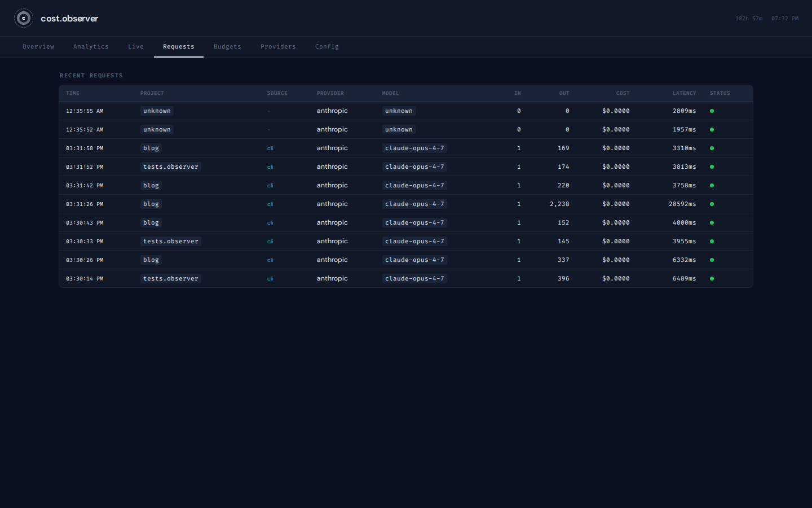The width and height of the screenshot is (812, 508).
Task: Click status dot of 03:31:52 PM request
Action: [712, 167]
